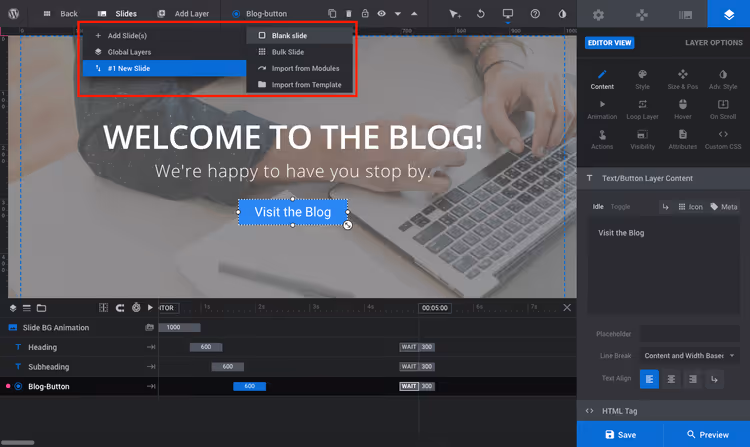Click the Visit the Blog text area
750x447 pixels.
pyautogui.click(x=663, y=266)
